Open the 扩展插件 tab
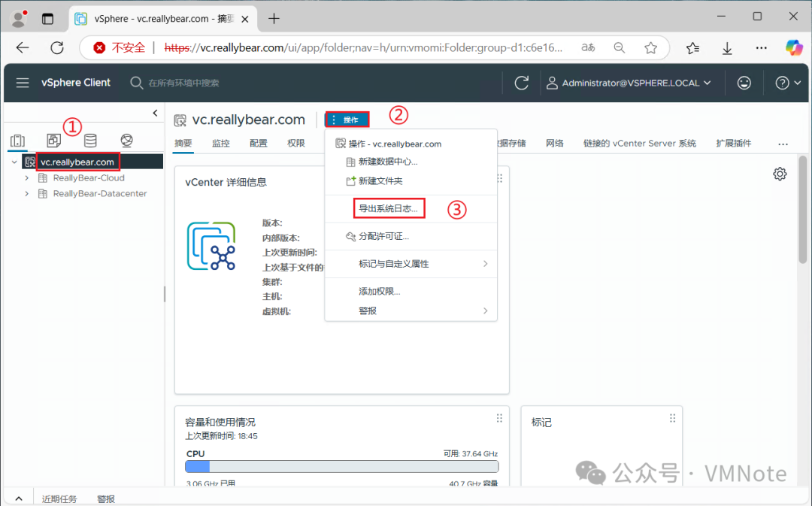This screenshot has width=812, height=506. (x=733, y=144)
